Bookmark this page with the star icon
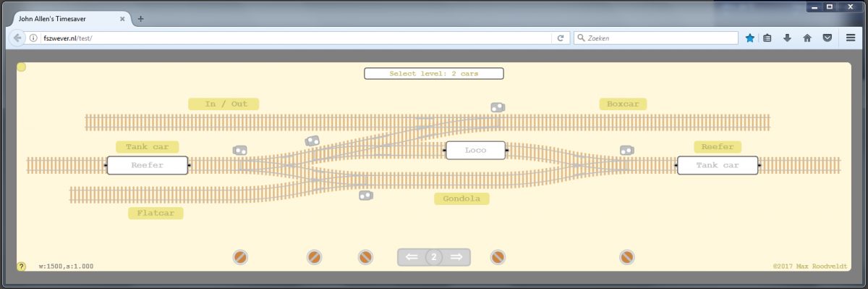The width and height of the screenshot is (868, 289). tap(750, 38)
